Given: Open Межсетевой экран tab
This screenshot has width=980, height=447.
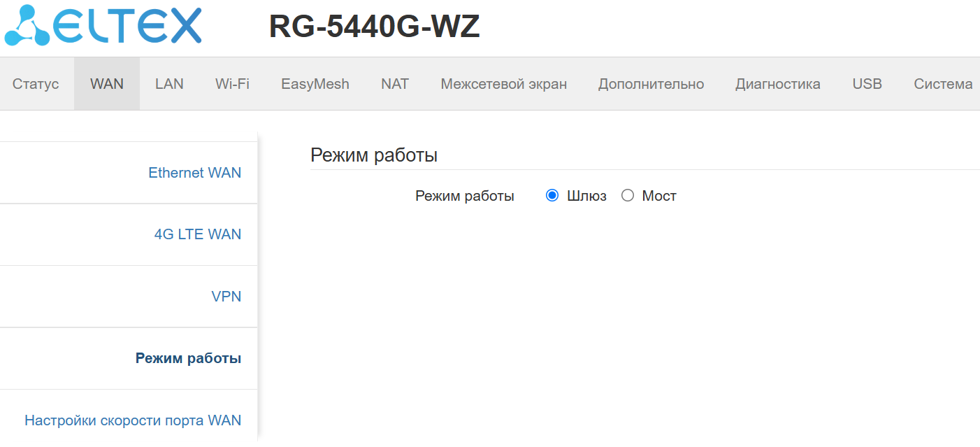Looking at the screenshot, I should [x=504, y=84].
